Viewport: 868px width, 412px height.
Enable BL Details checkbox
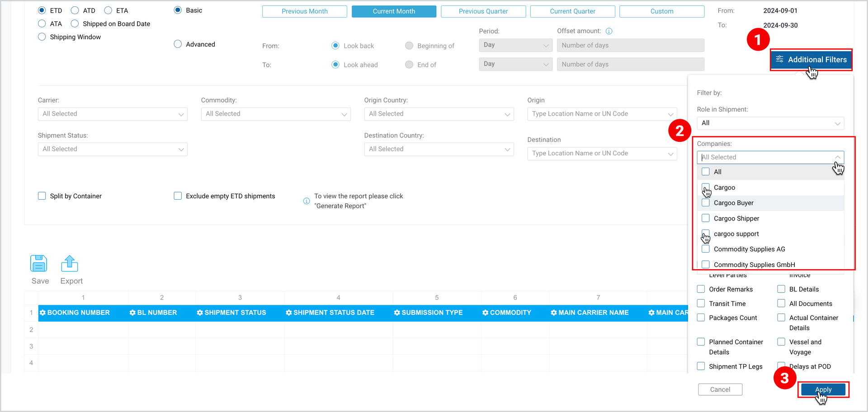click(x=781, y=289)
